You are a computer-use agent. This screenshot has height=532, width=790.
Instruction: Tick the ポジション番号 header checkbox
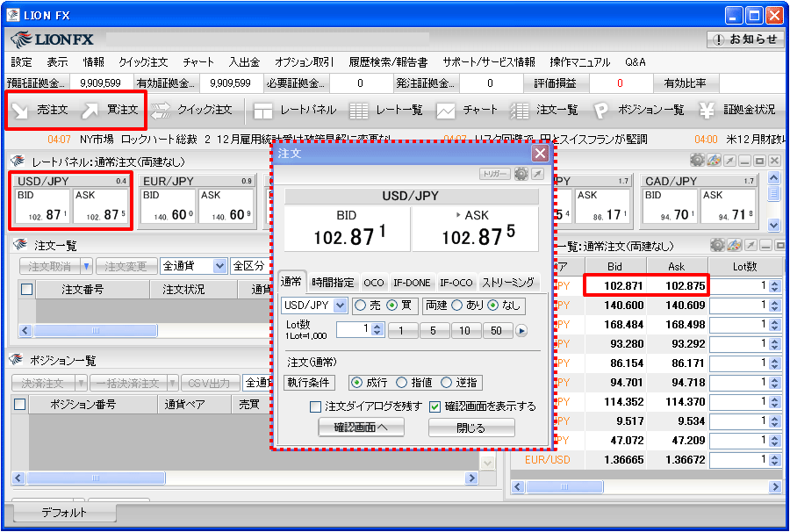pos(19,404)
